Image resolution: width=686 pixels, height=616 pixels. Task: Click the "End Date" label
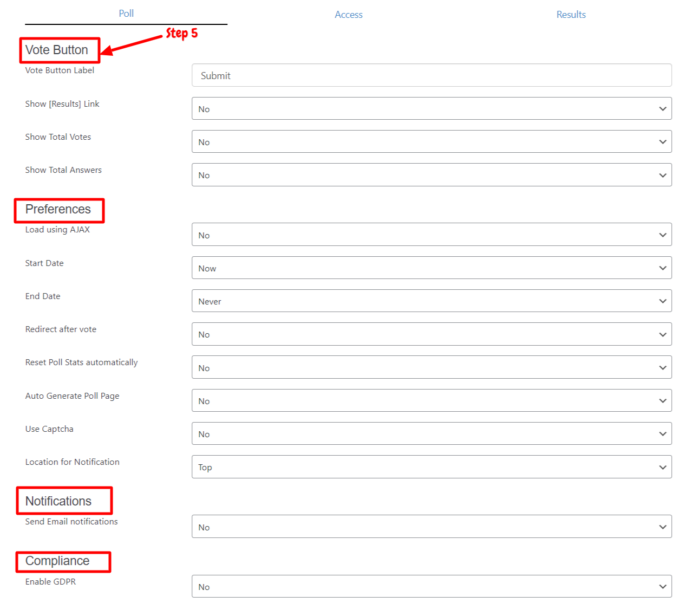43,296
